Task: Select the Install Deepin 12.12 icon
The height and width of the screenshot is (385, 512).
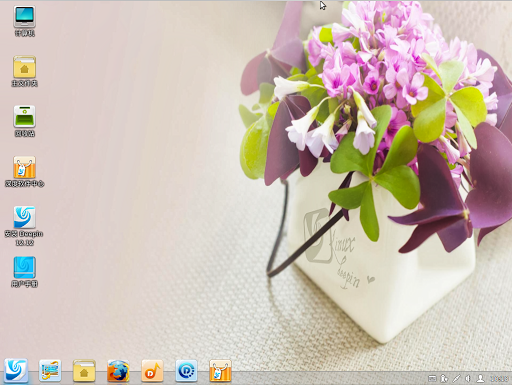Action: click(24, 226)
